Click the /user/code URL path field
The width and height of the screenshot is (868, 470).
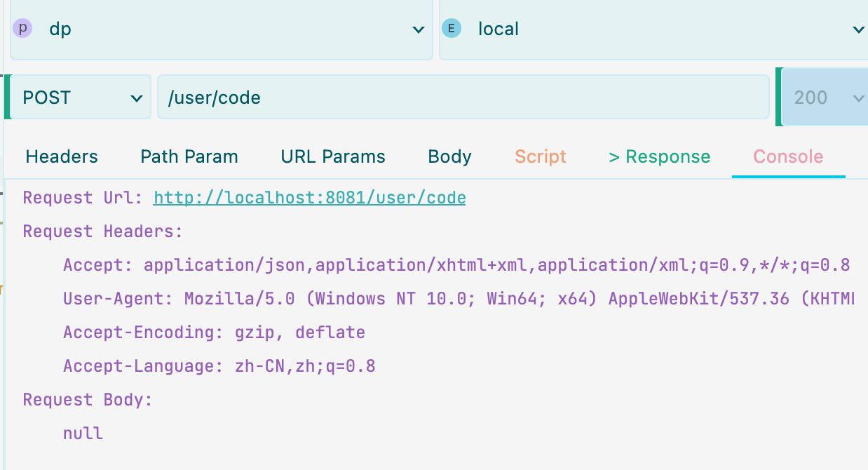pos(463,98)
